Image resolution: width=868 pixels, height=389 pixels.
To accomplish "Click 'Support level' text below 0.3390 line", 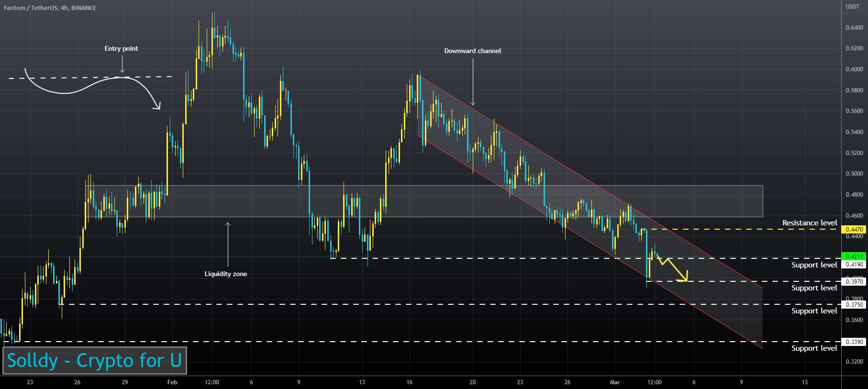I will click(814, 348).
